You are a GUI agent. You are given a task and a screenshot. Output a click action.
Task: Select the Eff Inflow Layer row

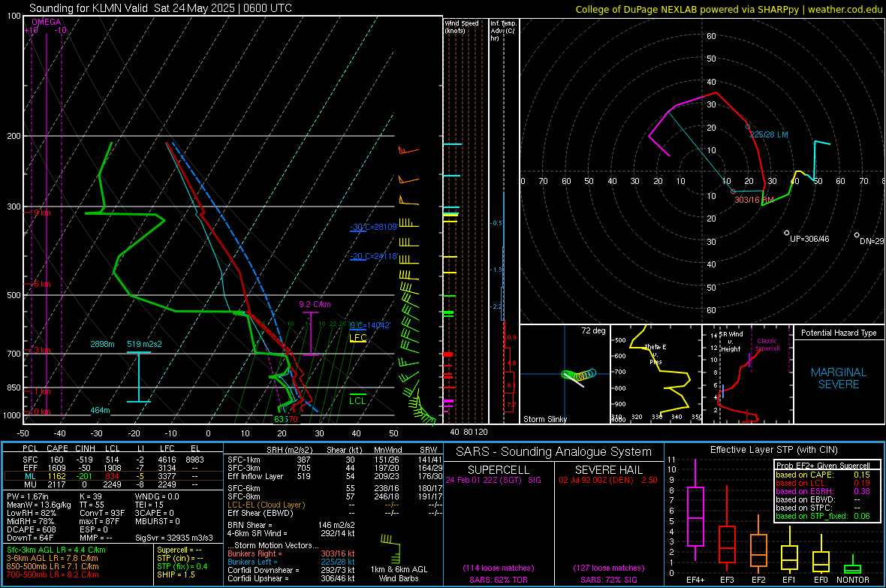tap(335, 476)
